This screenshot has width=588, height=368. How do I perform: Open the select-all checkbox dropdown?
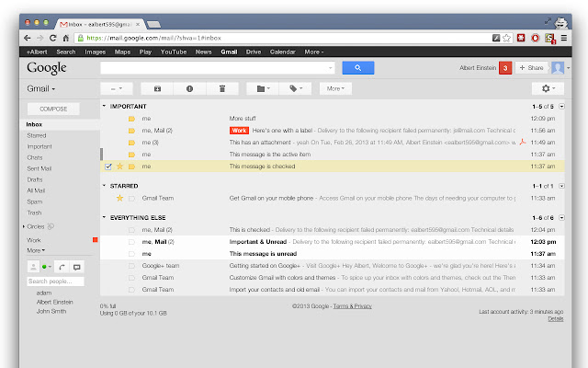tap(117, 88)
